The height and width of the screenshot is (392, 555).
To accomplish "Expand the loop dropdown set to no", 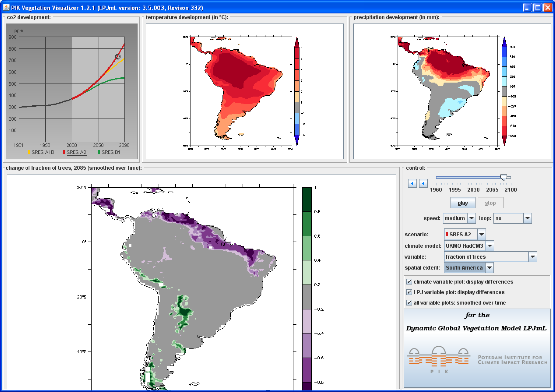I will point(527,218).
